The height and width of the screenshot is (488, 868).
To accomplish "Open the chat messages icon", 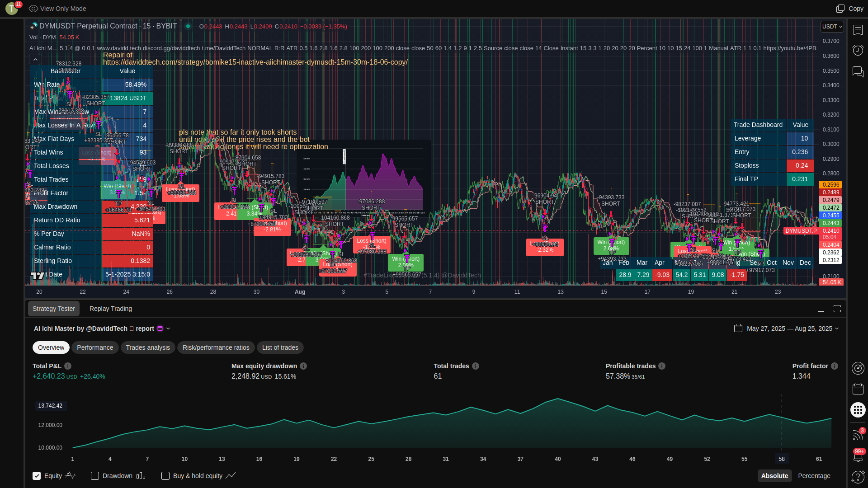I will tap(858, 71).
